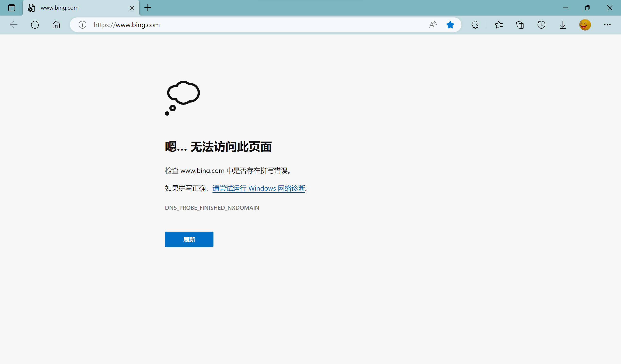
Task: Open the tab actions menu icon
Action: [12, 8]
